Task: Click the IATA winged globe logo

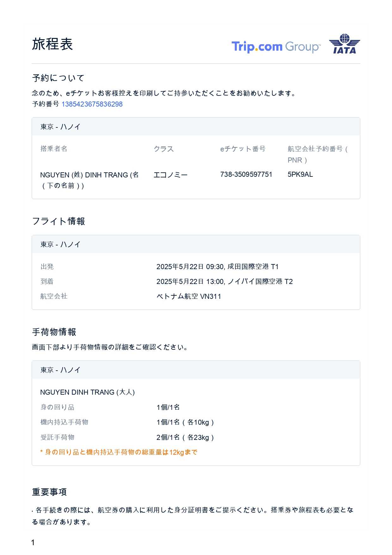Action: click(x=344, y=44)
